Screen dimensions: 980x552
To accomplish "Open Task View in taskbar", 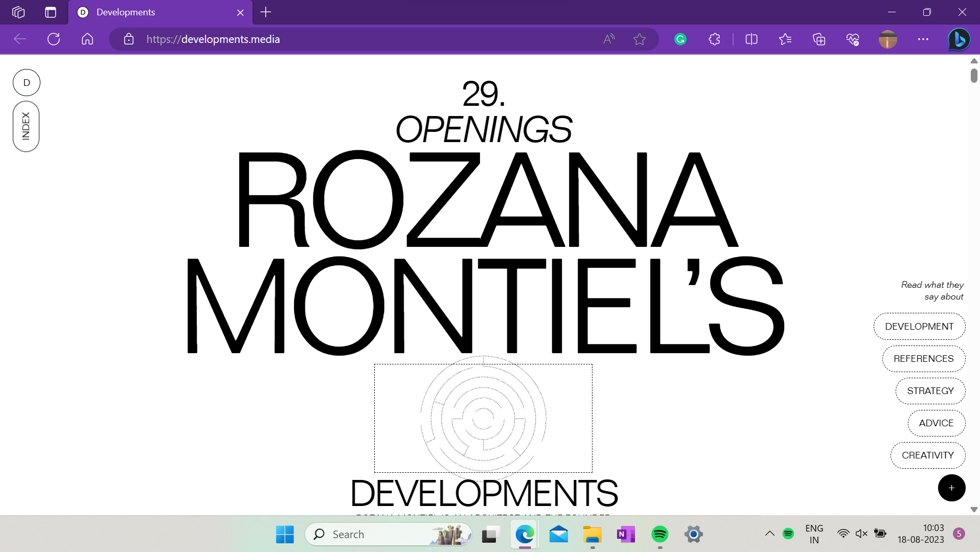I will [490, 535].
